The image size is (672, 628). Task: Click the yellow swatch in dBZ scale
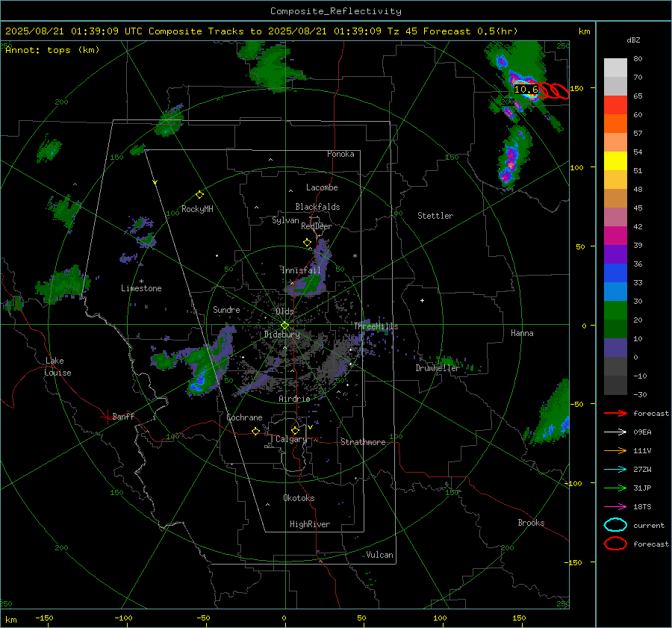(x=615, y=161)
